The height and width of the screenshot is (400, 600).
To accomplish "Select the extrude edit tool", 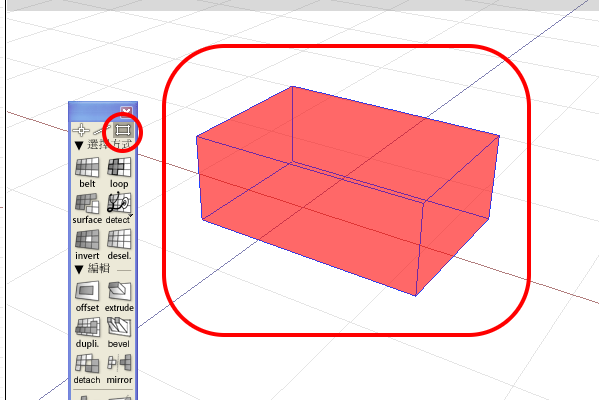I will [x=119, y=297].
